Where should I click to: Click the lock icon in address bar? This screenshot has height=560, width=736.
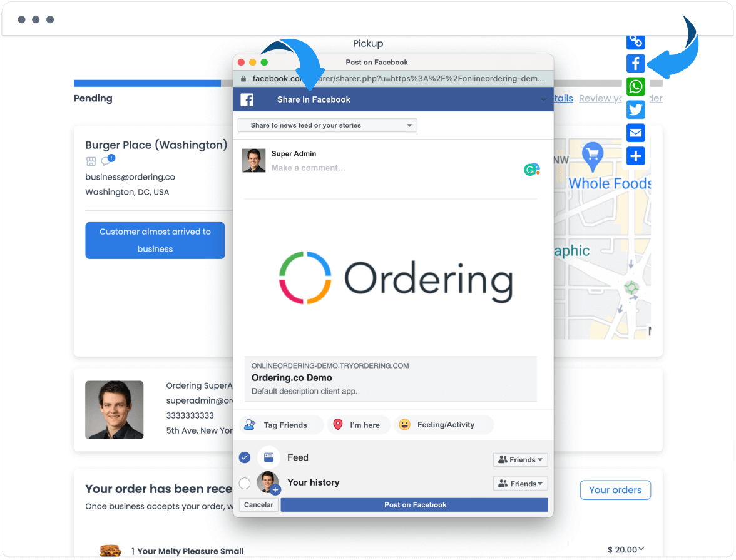tap(243, 79)
